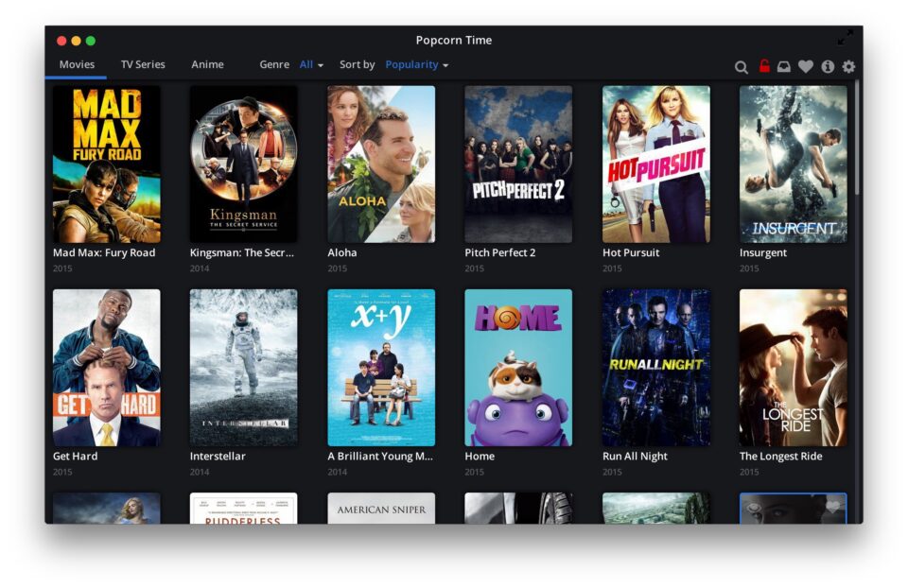Open the torrent collection inbox icon
Viewport: 908px width, 588px height.
point(783,66)
